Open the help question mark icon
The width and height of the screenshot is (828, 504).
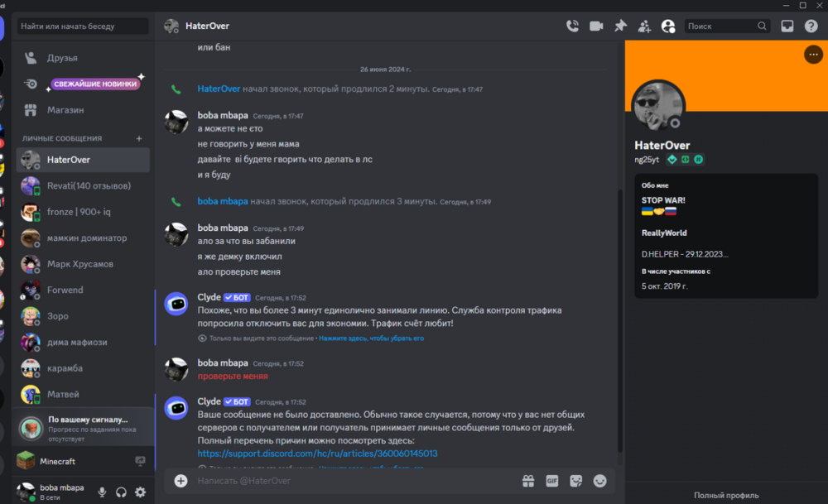tap(811, 26)
